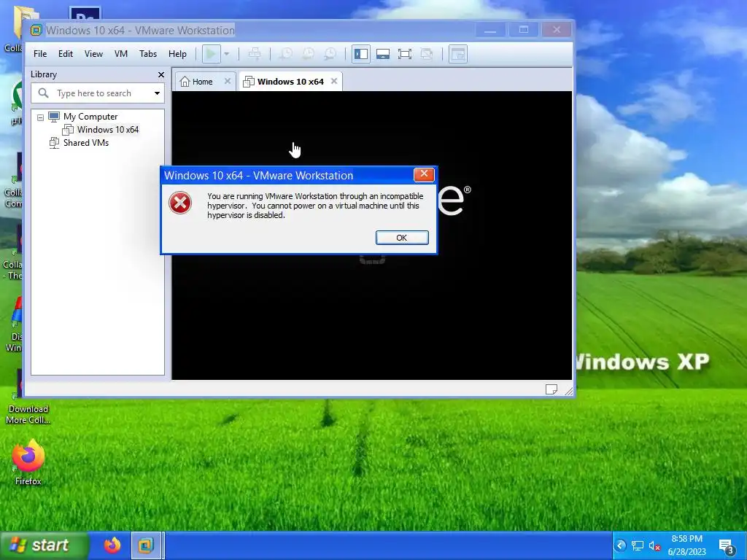747x560 pixels.
Task: Close the hypervisor error dialog
Action: tap(424, 175)
